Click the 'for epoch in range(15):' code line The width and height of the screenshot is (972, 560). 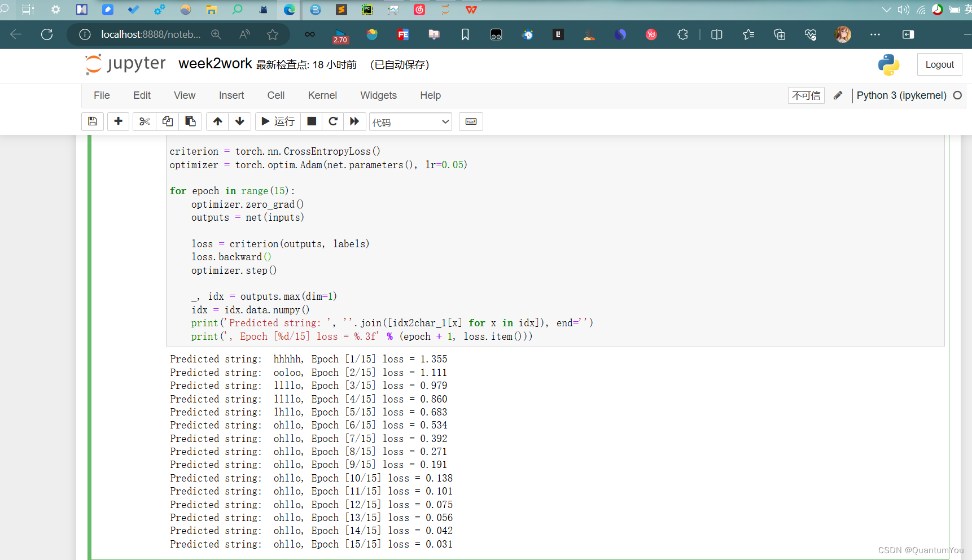(232, 191)
